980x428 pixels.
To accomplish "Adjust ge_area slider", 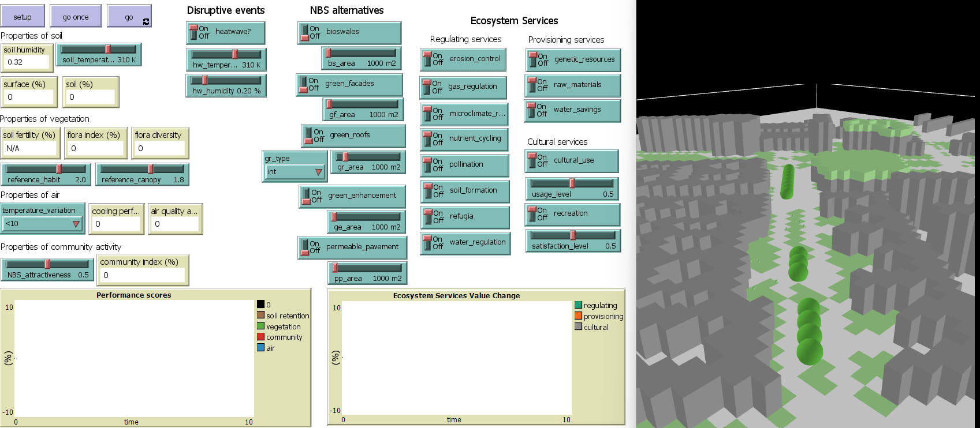I will click(367, 222).
